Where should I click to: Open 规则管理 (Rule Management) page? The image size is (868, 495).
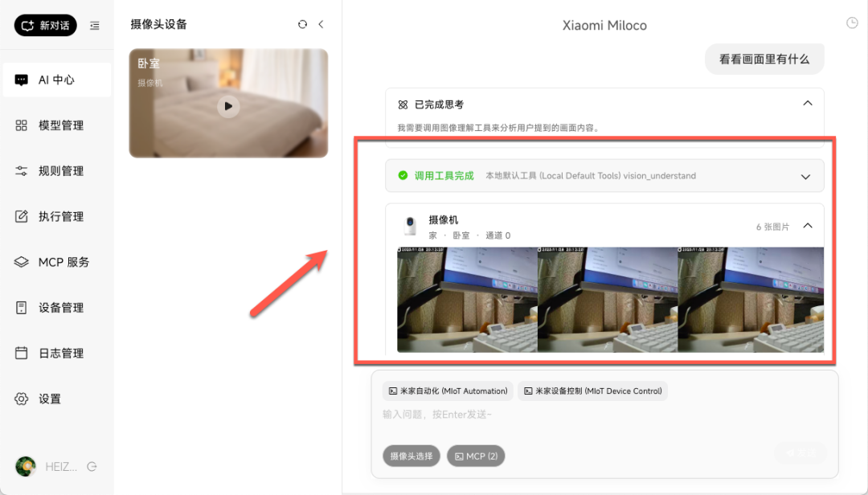coord(56,170)
